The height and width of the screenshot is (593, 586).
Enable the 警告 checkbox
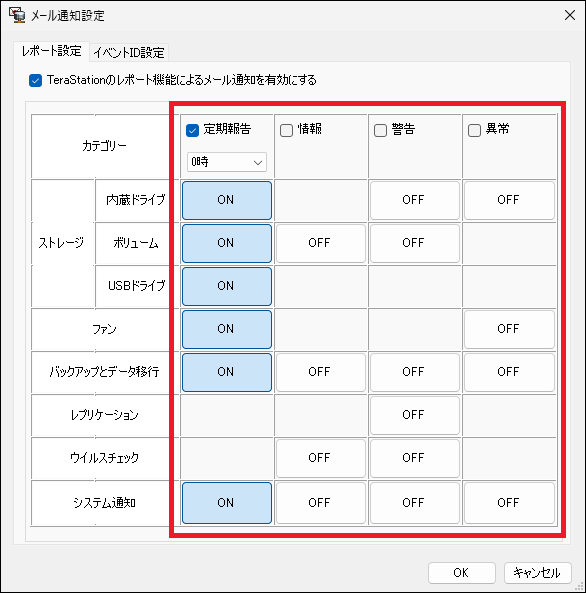pos(380,130)
